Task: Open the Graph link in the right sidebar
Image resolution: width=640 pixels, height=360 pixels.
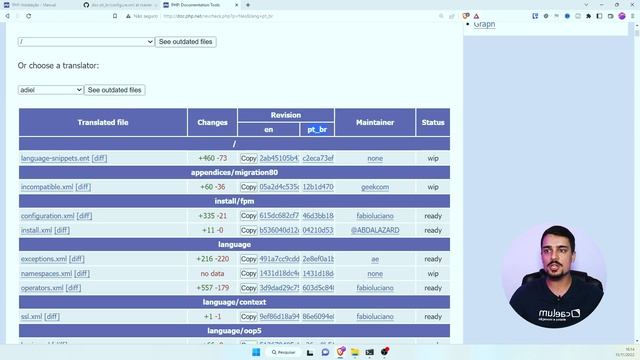Action: click(484, 24)
